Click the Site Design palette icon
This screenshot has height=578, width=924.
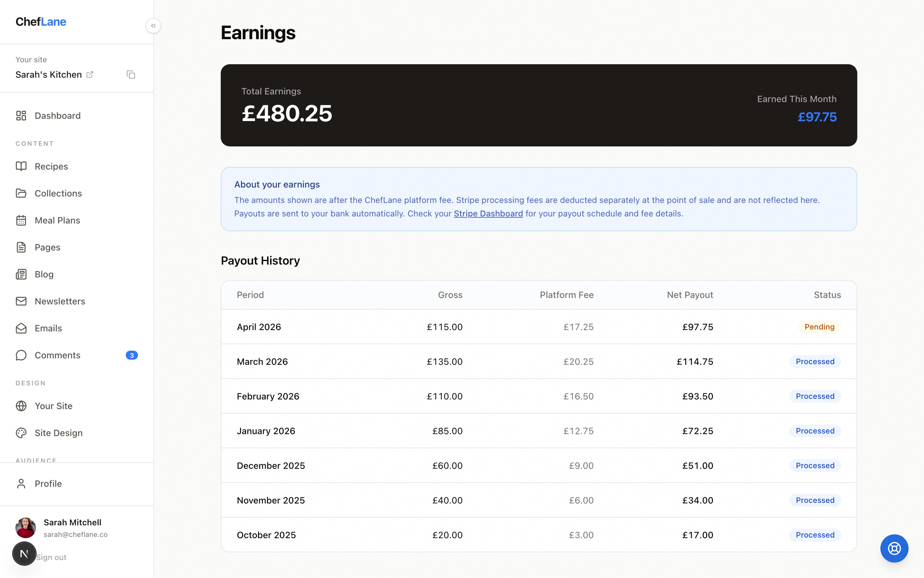point(21,433)
